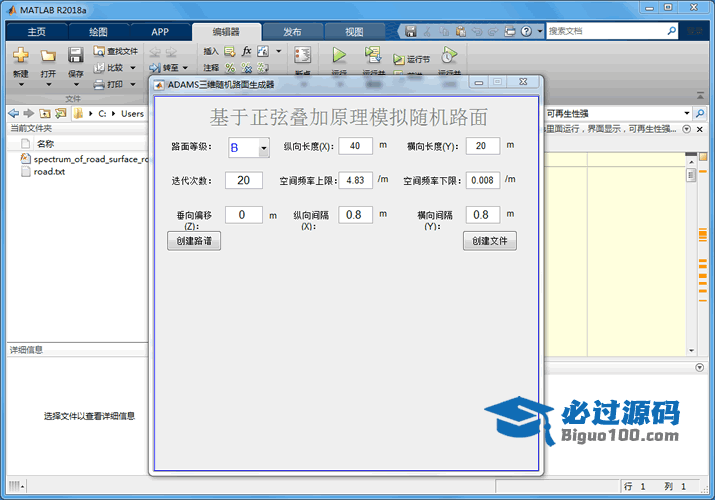The image size is (715, 500).
Task: Switch to the APP tab
Action: click(x=160, y=32)
